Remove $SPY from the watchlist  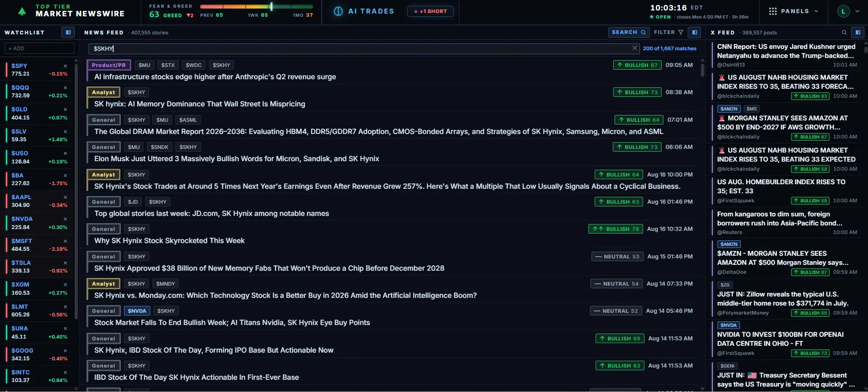(x=65, y=66)
